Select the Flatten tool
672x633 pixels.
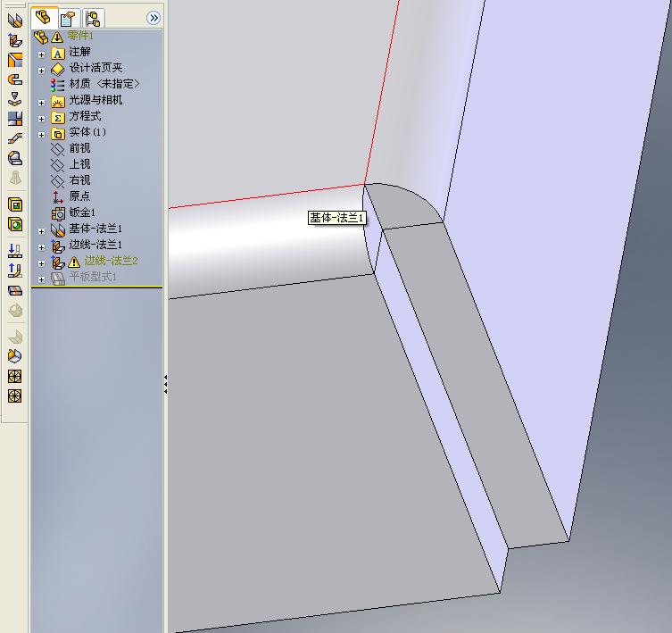click(15, 291)
